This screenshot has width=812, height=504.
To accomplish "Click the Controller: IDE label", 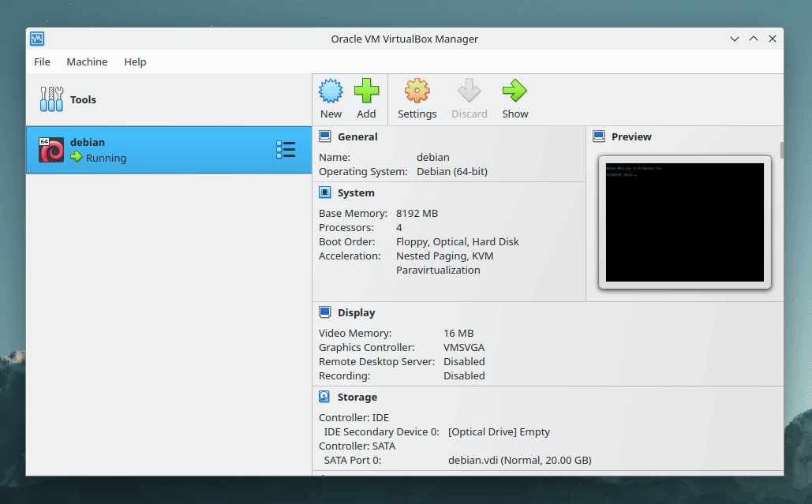I will click(x=354, y=417).
